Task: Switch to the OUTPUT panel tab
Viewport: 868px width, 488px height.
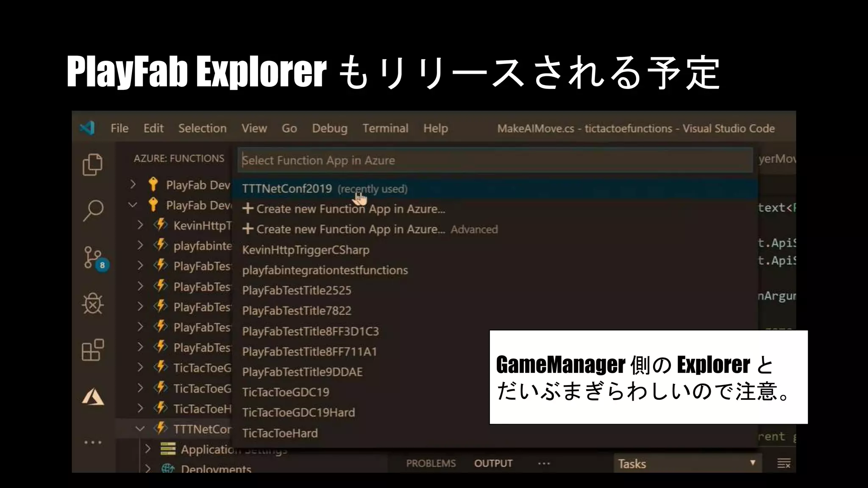Action: click(493, 463)
